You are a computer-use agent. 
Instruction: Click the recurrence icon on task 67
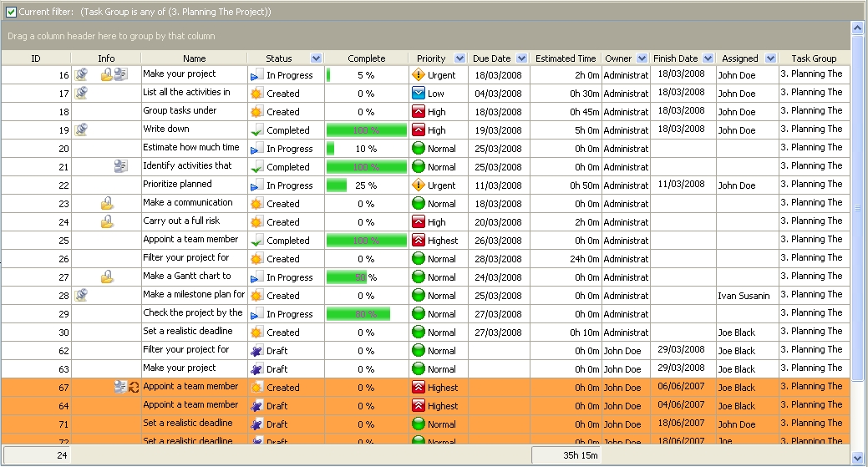coord(134,388)
